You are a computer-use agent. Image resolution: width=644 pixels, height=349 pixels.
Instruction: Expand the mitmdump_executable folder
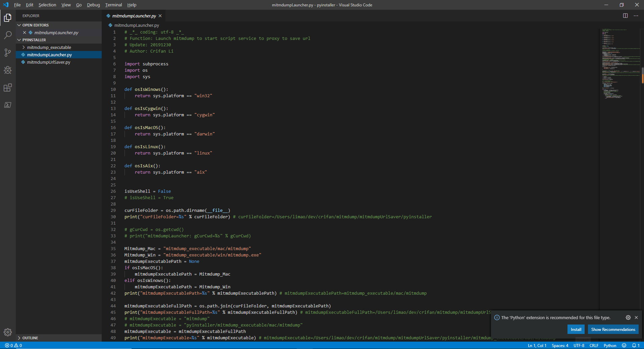click(x=49, y=47)
